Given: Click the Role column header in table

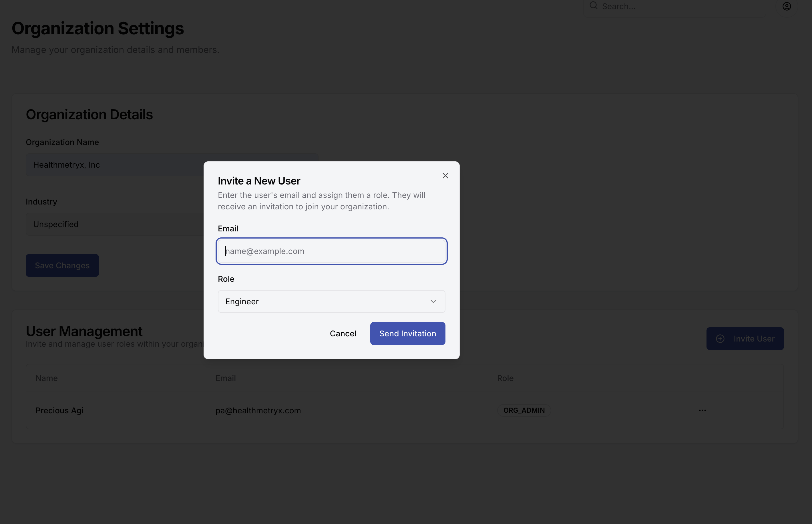Looking at the screenshot, I should click(x=505, y=378).
